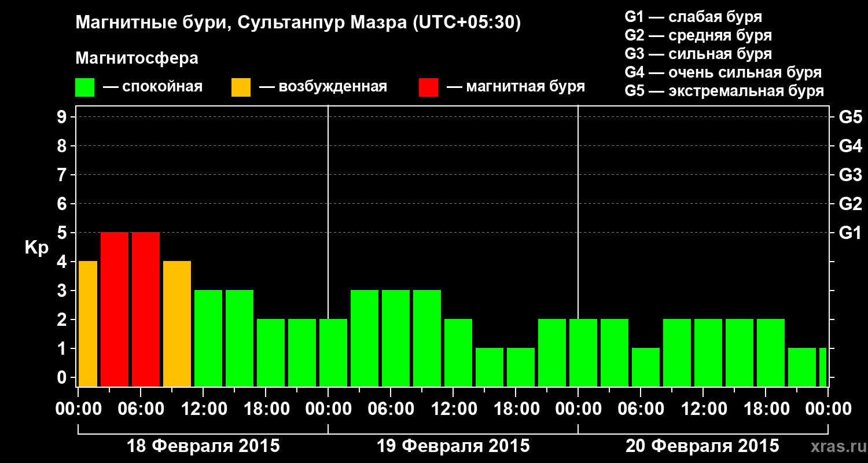Click the 'G2' label on the right axis
Viewport: 868px width, 463px height.
click(850, 204)
